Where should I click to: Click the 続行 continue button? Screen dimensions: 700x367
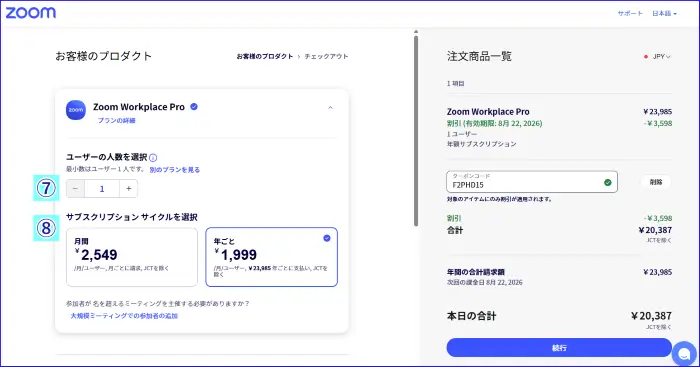(x=559, y=347)
